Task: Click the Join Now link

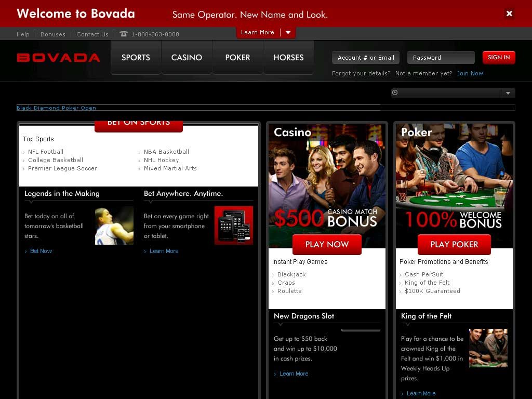Action: click(470, 73)
